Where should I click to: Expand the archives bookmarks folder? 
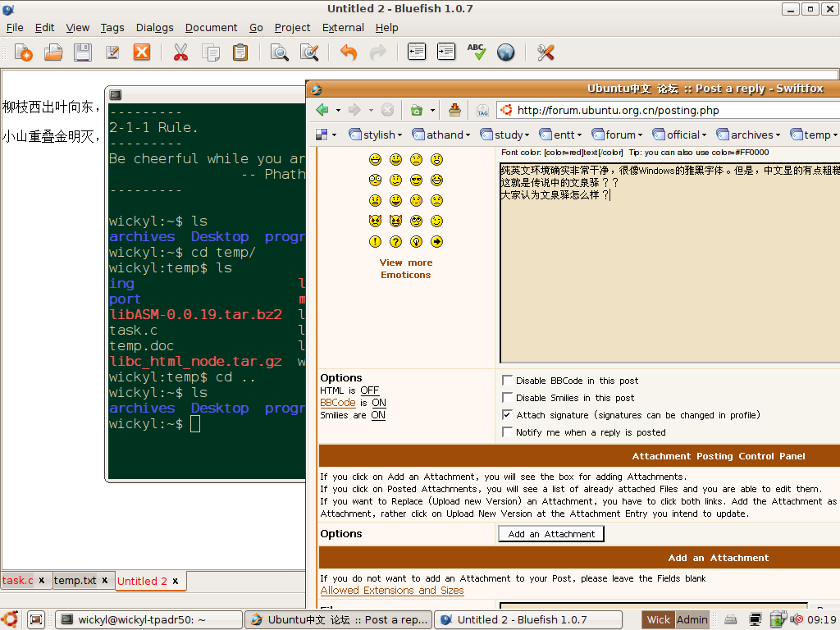coord(748,135)
